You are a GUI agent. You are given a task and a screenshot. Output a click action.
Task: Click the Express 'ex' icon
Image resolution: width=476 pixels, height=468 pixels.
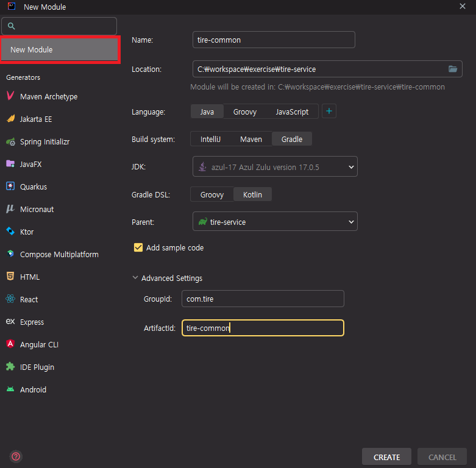coord(10,321)
